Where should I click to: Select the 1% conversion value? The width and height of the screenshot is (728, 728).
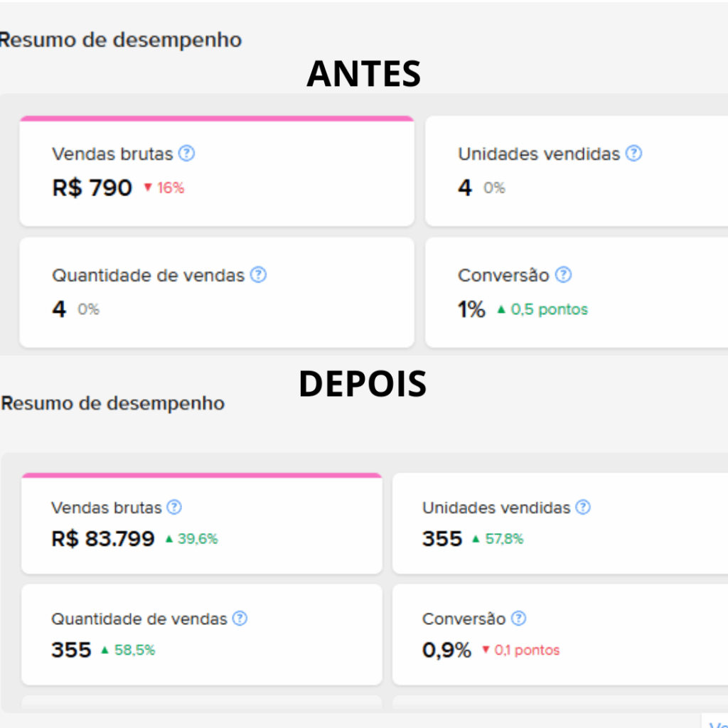pos(471,310)
